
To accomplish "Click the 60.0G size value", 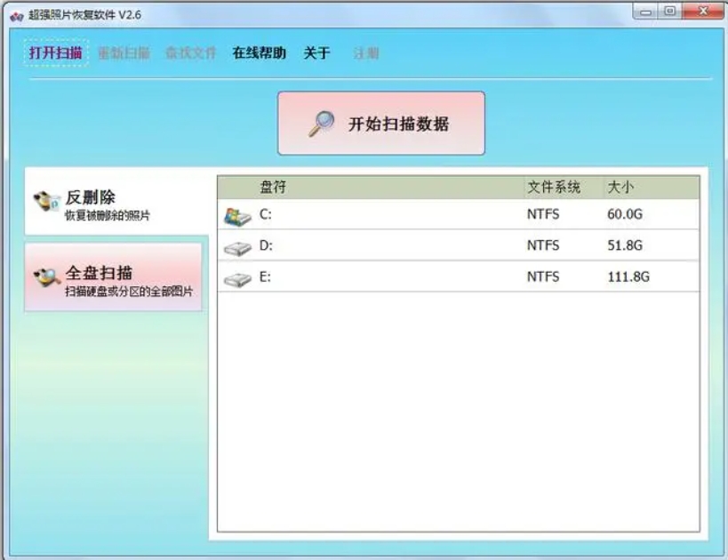I will click(625, 214).
